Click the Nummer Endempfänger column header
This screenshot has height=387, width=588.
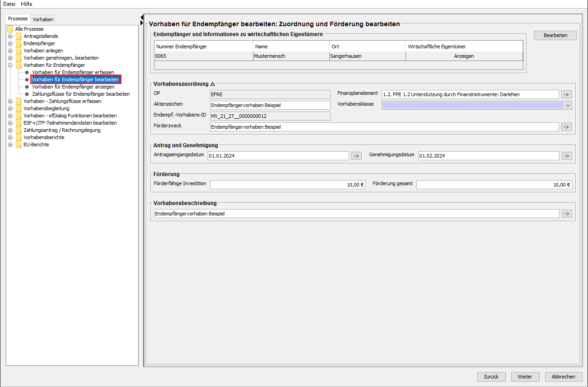tap(204, 47)
